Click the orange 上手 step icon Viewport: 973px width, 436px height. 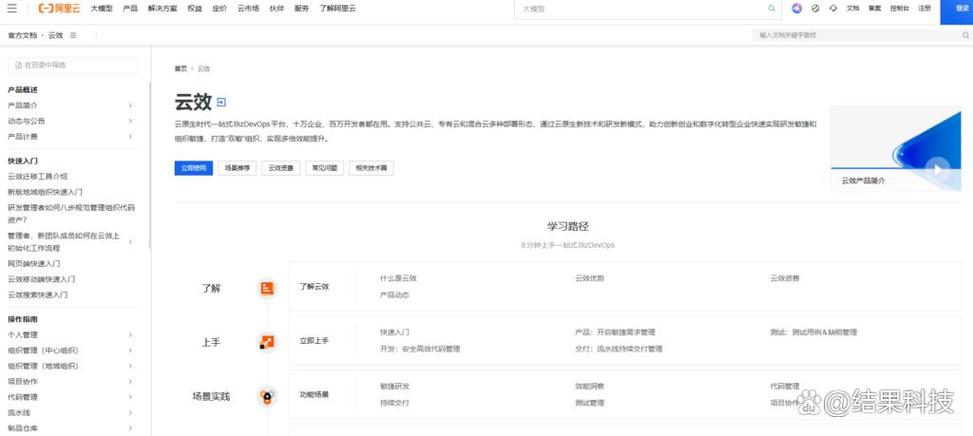click(x=267, y=342)
